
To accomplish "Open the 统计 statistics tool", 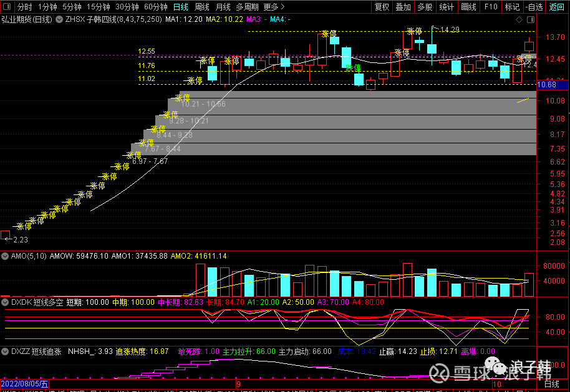I will 447,7.
